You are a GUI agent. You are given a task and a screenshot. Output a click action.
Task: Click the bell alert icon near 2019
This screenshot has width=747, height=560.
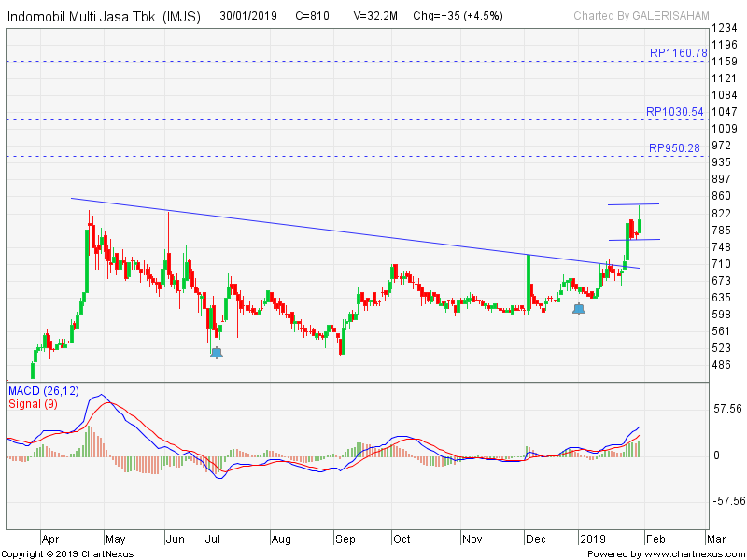point(579,307)
